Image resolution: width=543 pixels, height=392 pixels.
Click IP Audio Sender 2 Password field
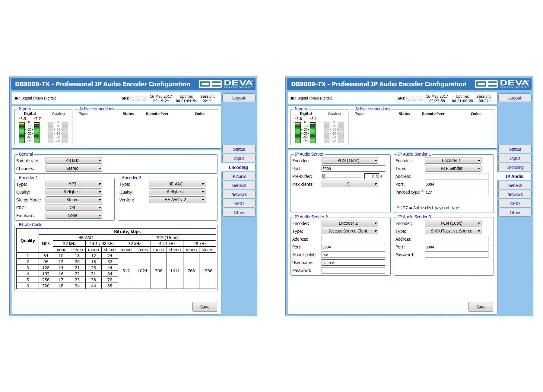[353, 270]
